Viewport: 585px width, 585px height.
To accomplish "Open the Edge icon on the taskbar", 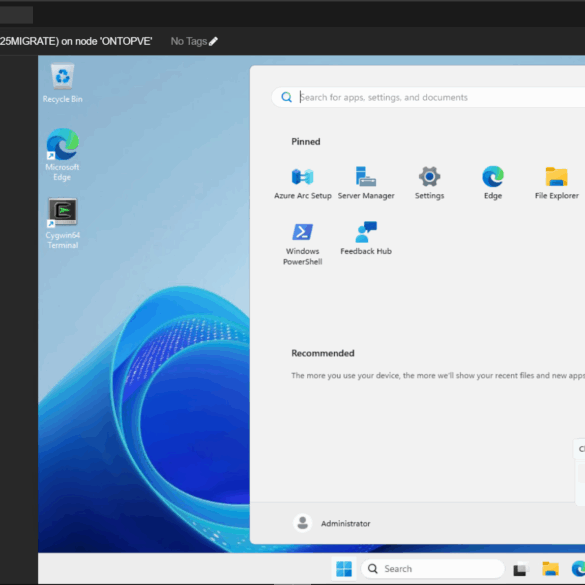I will (x=578, y=569).
